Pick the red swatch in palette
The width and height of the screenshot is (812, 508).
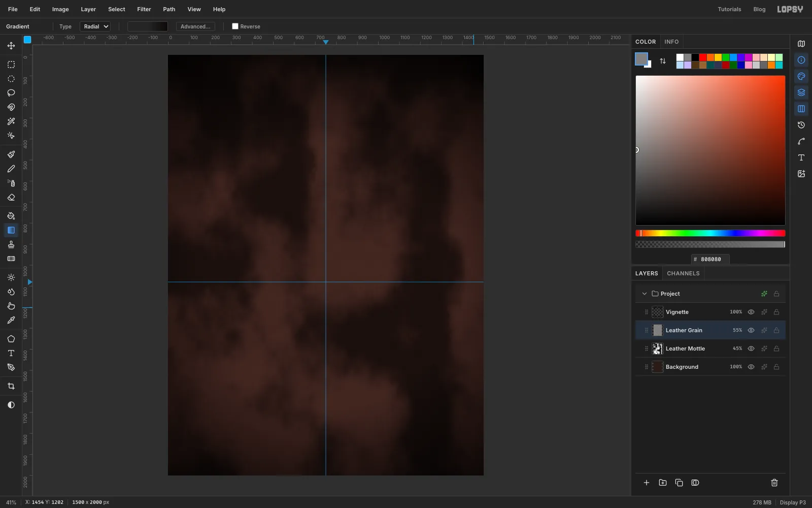pyautogui.click(x=703, y=57)
